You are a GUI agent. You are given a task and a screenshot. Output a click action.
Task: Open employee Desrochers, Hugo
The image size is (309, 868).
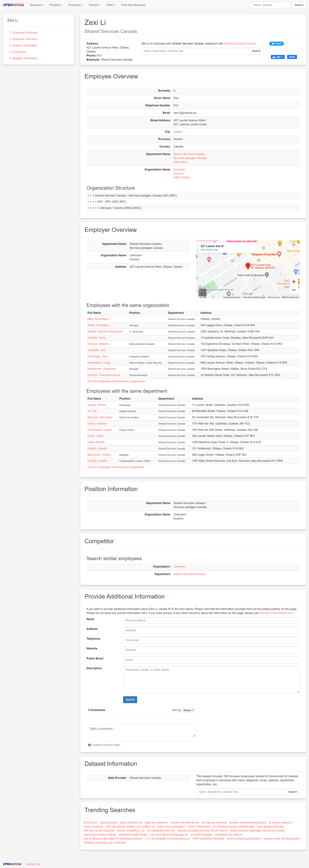click(x=99, y=362)
